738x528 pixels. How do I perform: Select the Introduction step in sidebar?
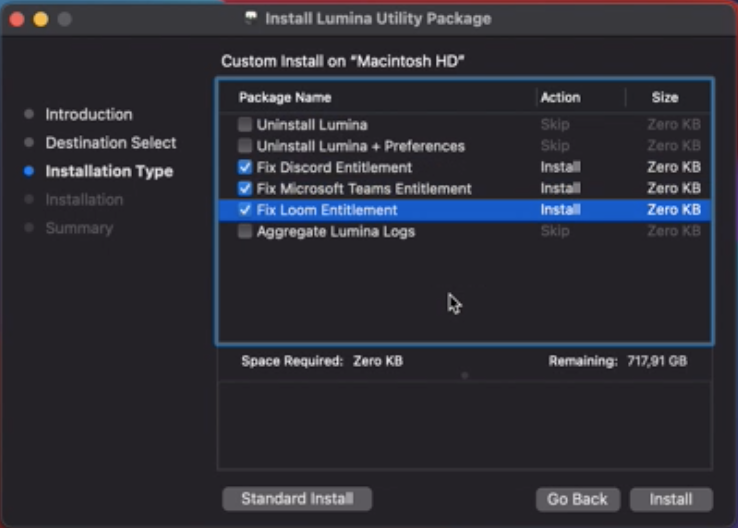(88, 114)
